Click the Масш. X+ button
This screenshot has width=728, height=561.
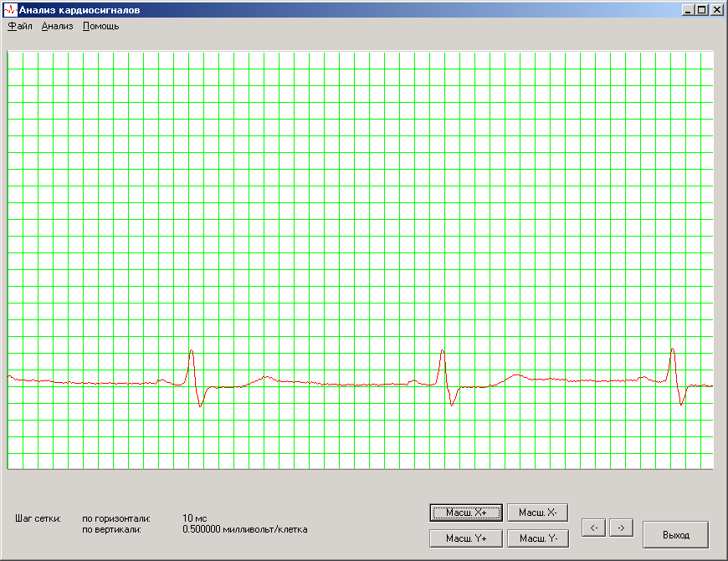coord(466,513)
